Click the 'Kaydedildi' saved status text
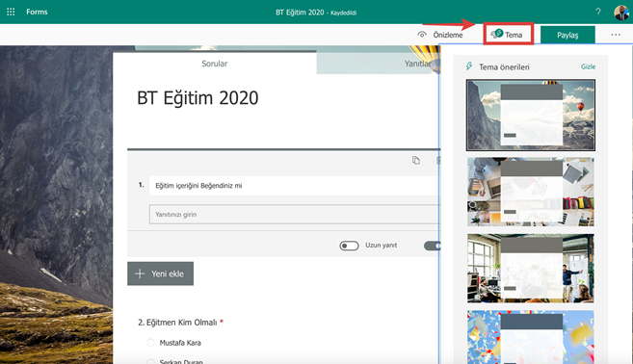Screen dimensions: 633x364 344,13
